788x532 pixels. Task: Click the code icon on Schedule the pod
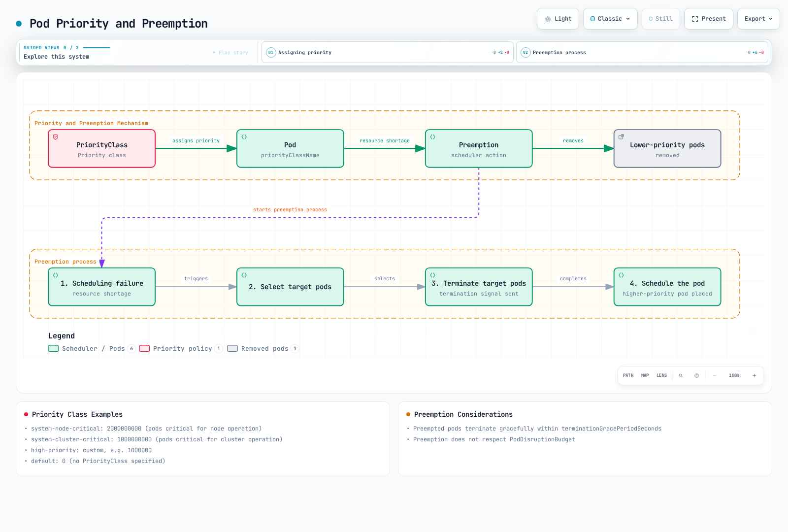tap(622, 275)
